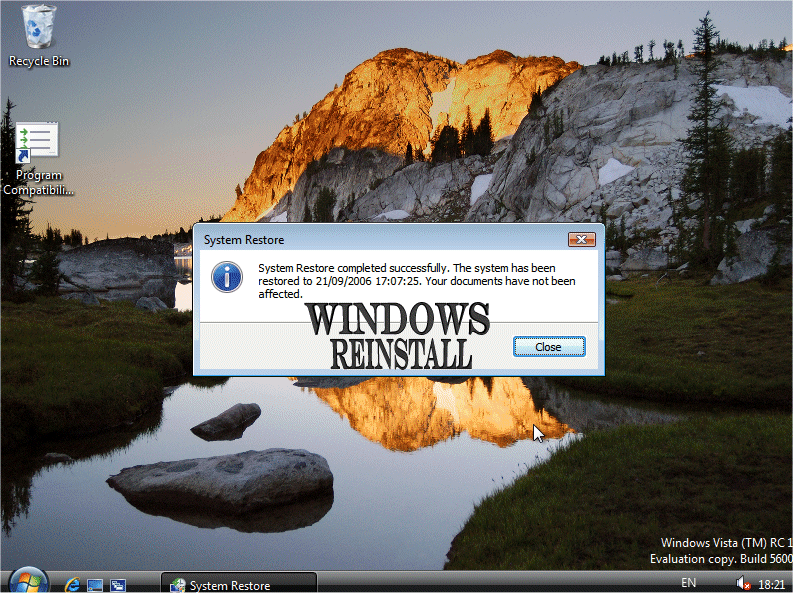Launch the Program Compatibility shortcut icon
Image resolution: width=793 pixels, height=593 pixels.
(38, 142)
